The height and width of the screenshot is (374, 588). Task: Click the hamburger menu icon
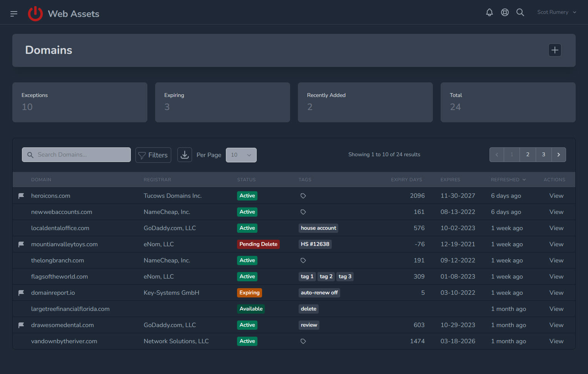coord(14,13)
